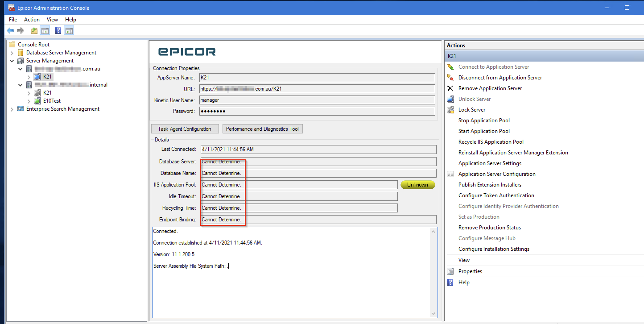Image resolution: width=644 pixels, height=324 pixels.
Task: Expand the selected K21 under .com.au
Action: (29, 77)
